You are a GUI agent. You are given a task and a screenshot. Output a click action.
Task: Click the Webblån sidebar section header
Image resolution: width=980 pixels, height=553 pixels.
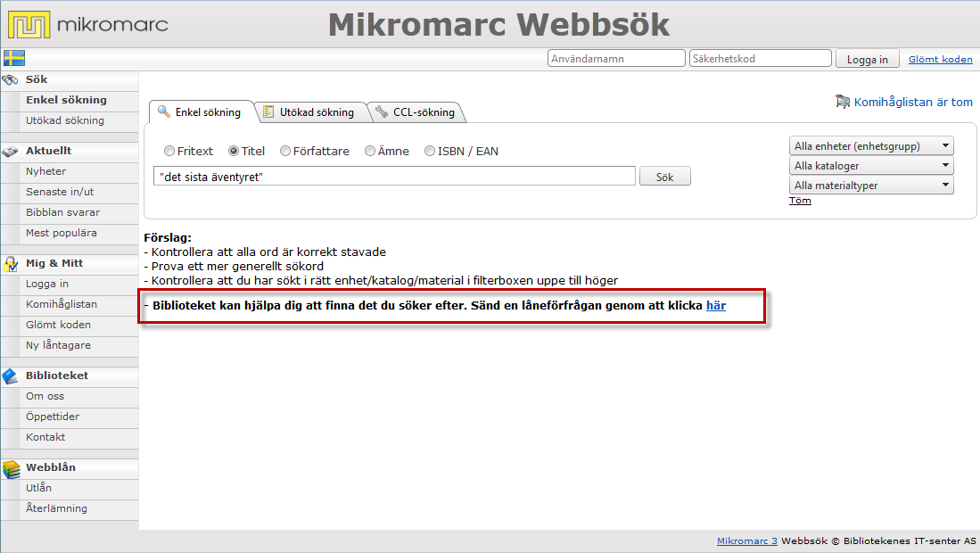pos(51,467)
